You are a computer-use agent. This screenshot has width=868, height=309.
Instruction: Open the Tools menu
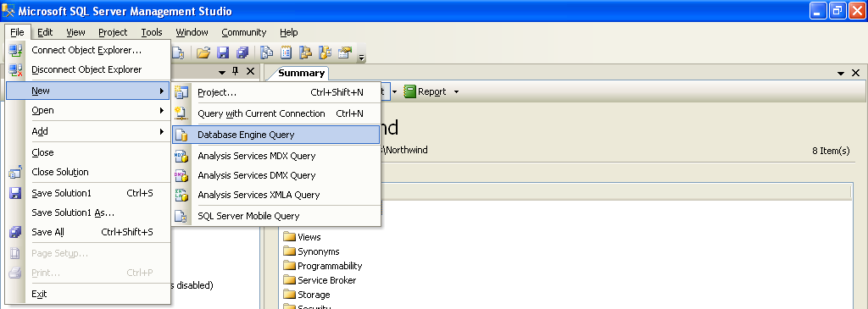pos(152,32)
